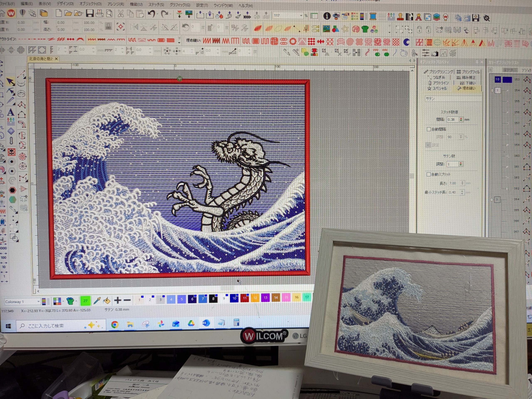Click the Windows Start button

[8, 326]
